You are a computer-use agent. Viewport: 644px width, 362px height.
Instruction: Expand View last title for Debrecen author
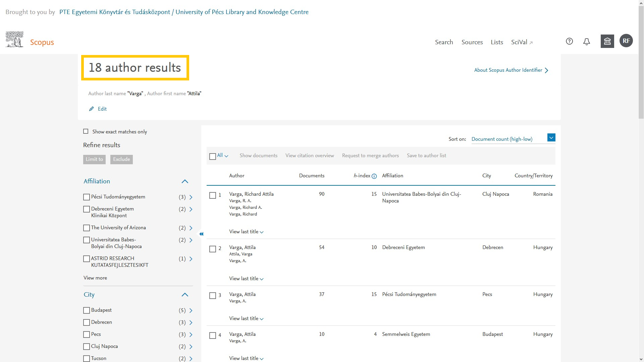pyautogui.click(x=246, y=279)
